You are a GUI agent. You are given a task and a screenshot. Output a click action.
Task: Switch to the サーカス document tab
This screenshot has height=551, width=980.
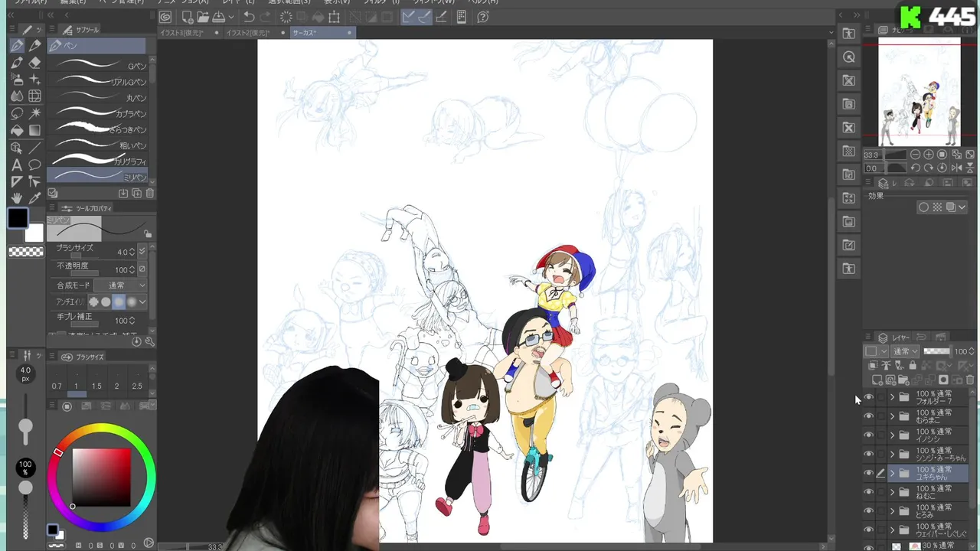tap(322, 33)
